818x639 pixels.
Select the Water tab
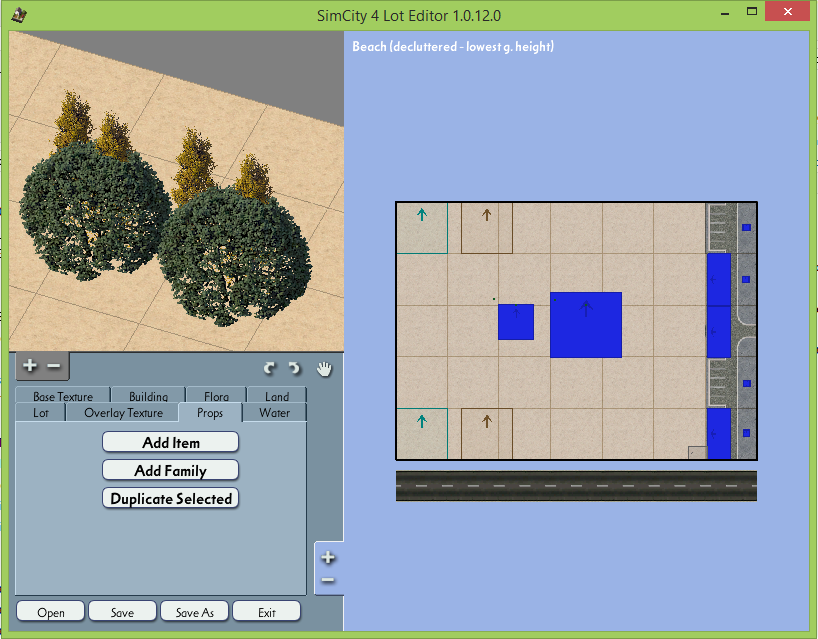point(274,413)
